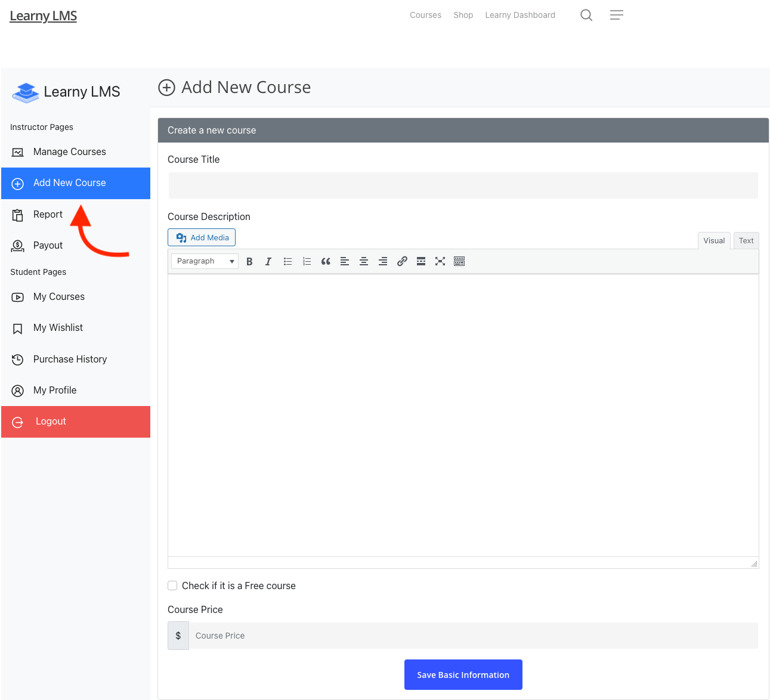Insert a numbered list
The height and width of the screenshot is (700, 770).
tap(307, 261)
